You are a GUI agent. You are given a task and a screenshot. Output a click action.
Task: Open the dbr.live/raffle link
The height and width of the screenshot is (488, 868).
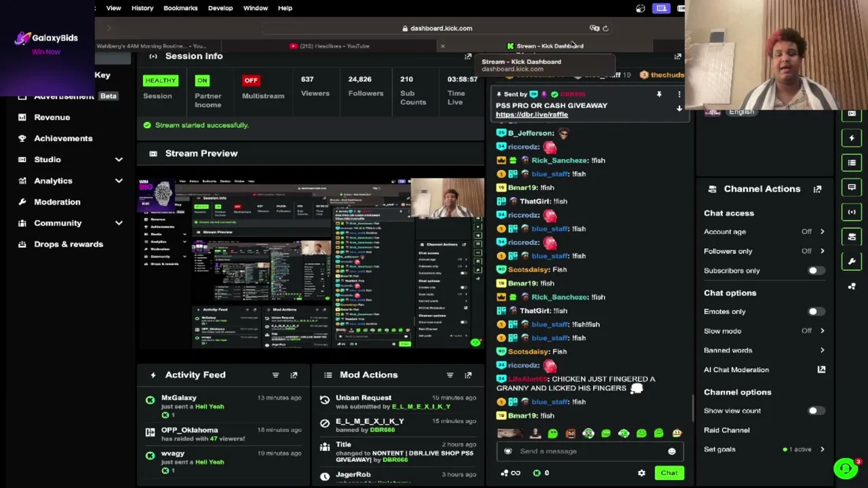pos(532,115)
